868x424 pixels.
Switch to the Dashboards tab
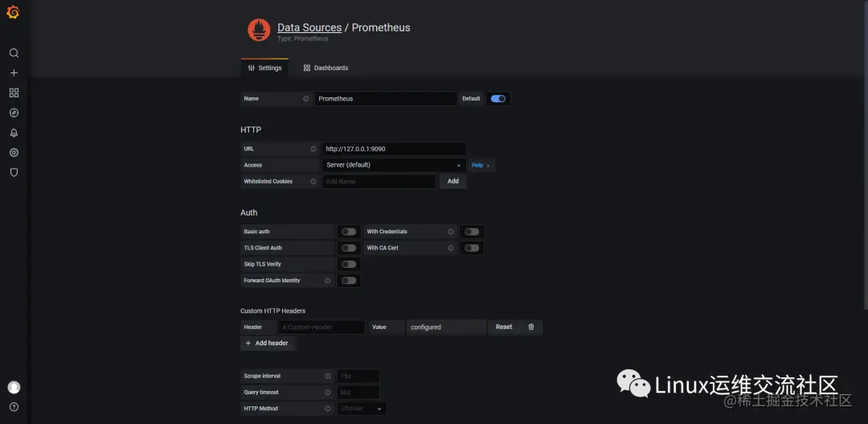point(326,68)
